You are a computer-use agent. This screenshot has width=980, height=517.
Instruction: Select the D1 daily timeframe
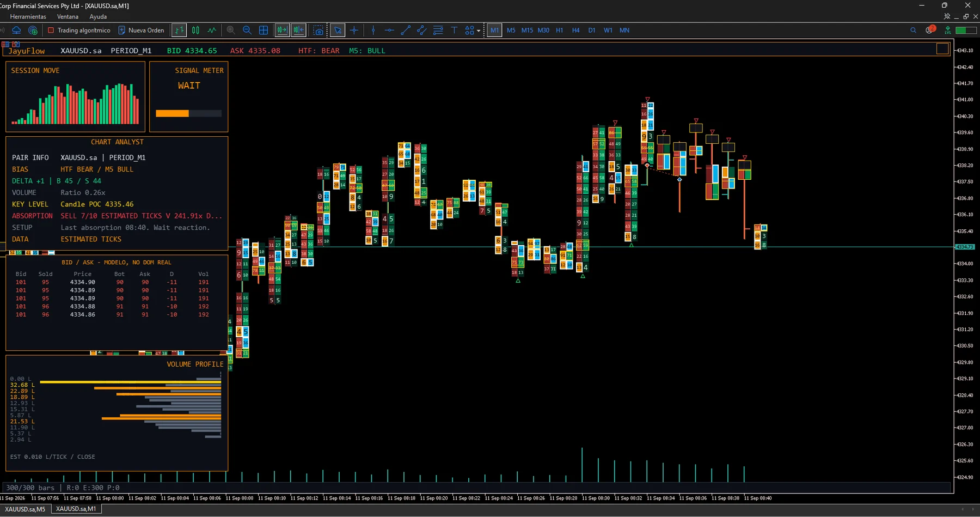point(592,31)
